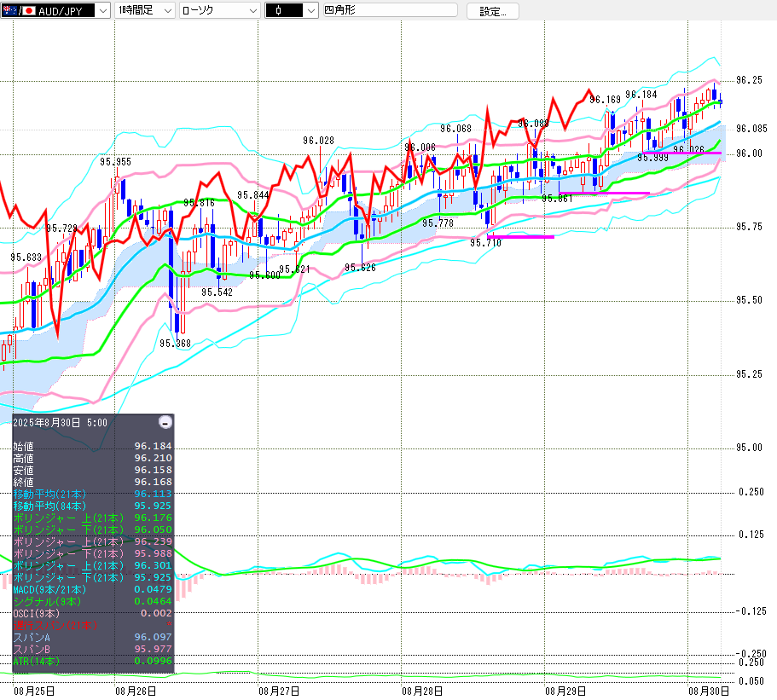Click the シグナル(9本) row
The image size is (777, 700).
[93, 601]
